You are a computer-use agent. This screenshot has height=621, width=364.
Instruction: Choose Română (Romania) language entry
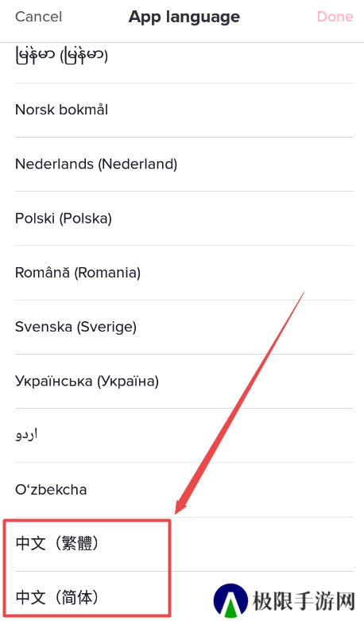click(x=184, y=273)
